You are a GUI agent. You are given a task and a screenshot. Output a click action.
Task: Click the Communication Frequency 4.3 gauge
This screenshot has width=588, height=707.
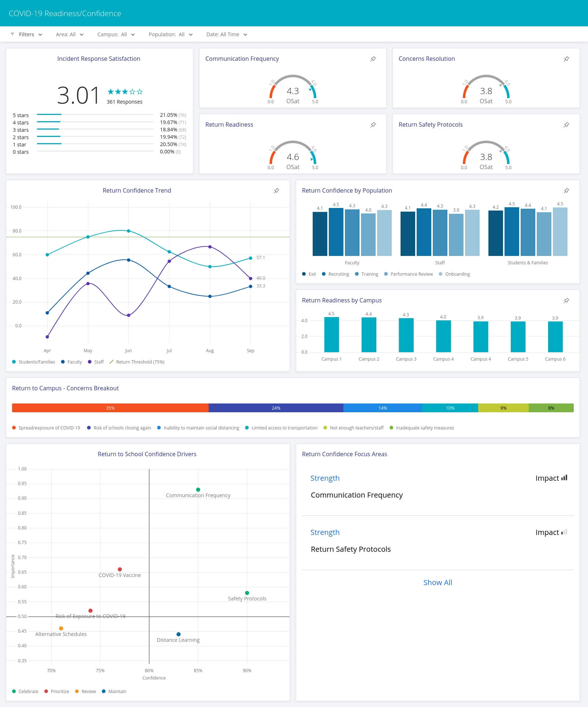coord(293,89)
